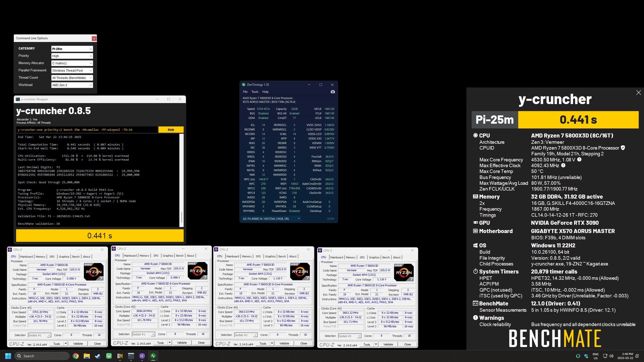
Task: Click the System Timers clock icon in BenchMate
Action: (x=475, y=271)
